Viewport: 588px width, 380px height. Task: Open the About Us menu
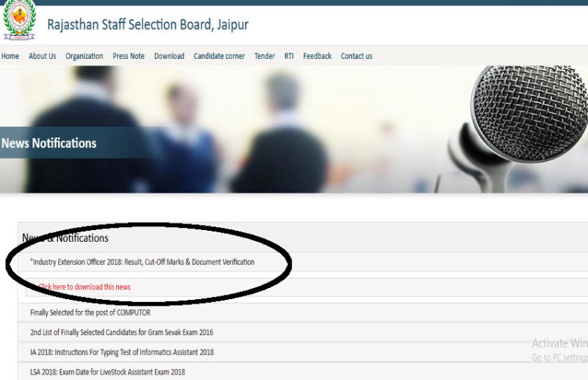click(42, 56)
